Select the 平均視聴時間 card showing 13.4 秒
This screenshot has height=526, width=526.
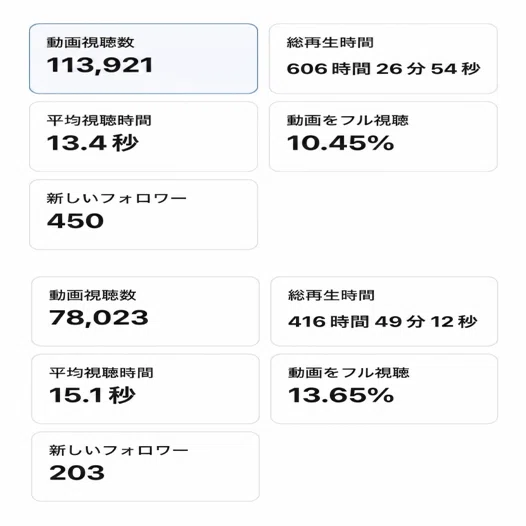click(143, 137)
